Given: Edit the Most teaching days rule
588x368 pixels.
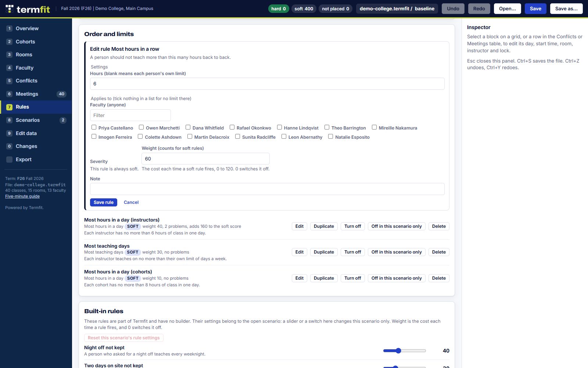Looking at the screenshot, I should pos(300,252).
